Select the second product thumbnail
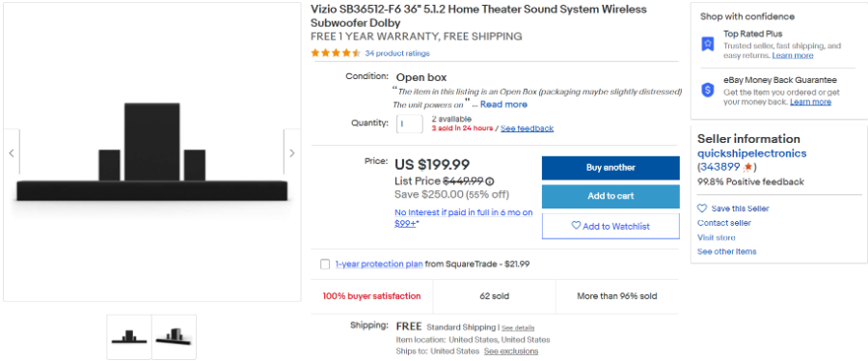This screenshot has width=868, height=361. point(175,337)
